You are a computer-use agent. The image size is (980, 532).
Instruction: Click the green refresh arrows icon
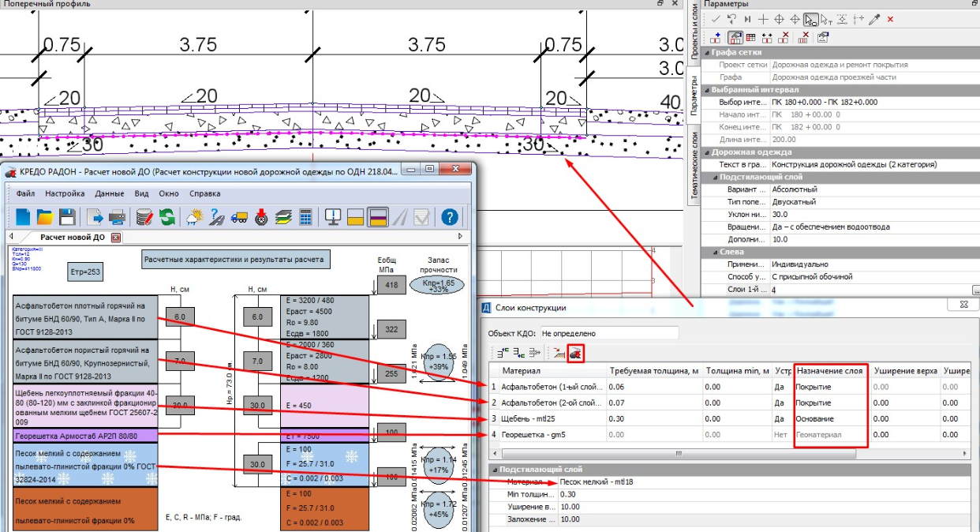pos(166,216)
